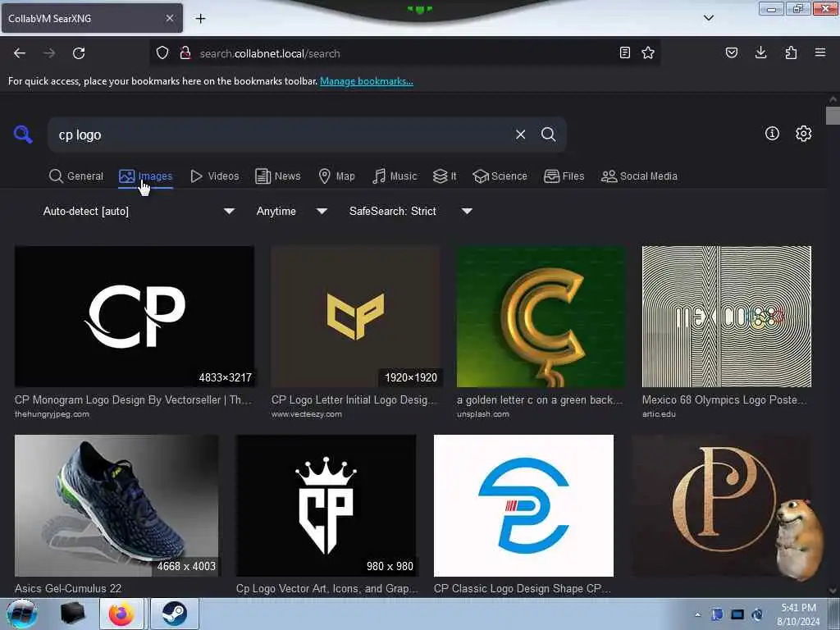Screen dimensions: 840x630
Task: Click the list all tabs chevron
Action: click(x=709, y=18)
